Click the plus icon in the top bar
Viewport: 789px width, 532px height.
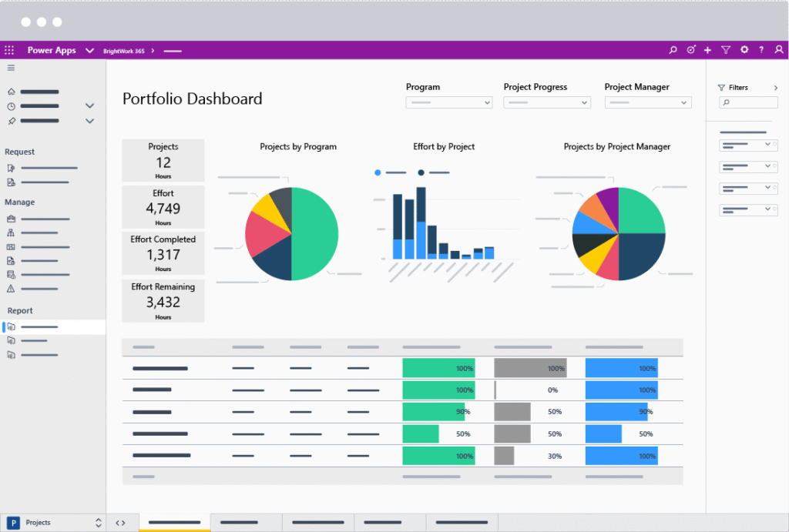708,49
